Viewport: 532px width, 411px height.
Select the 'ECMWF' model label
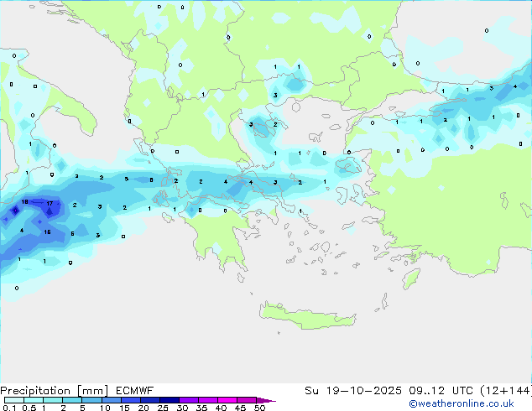[134, 391]
